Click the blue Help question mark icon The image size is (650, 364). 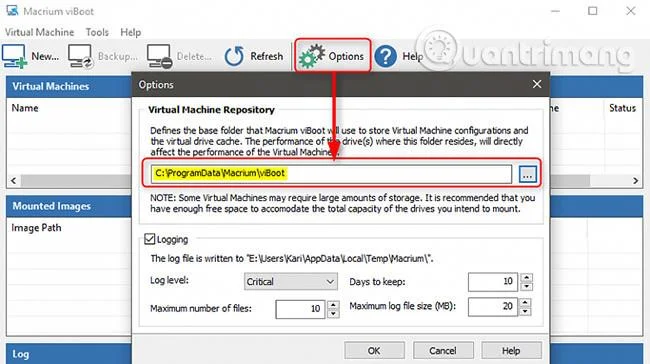pos(386,56)
